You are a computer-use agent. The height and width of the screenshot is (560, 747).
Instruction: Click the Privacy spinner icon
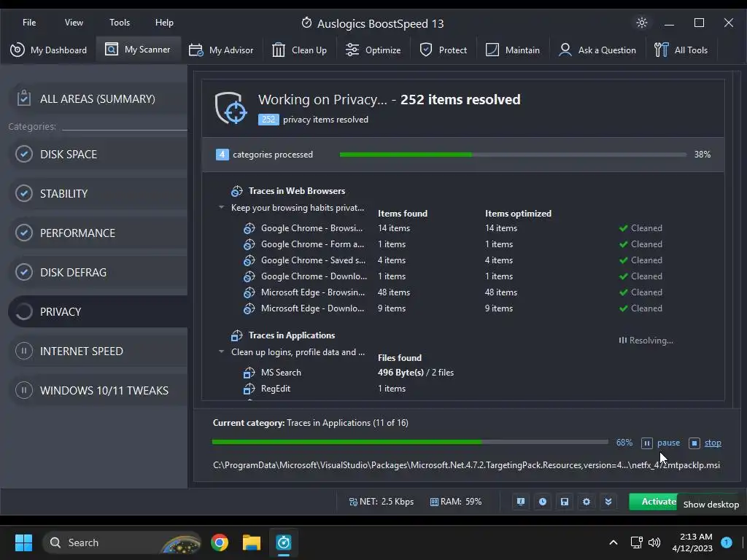pyautogui.click(x=24, y=311)
